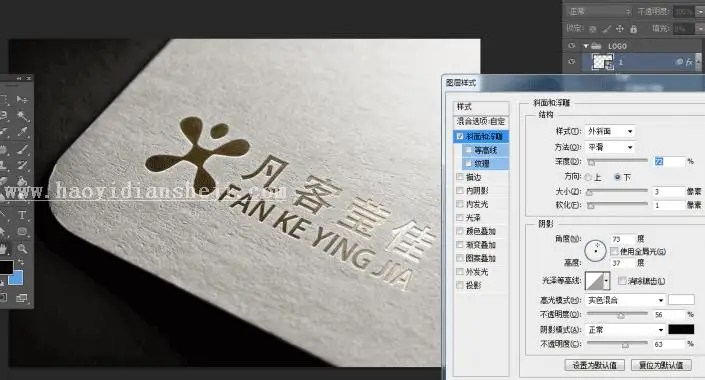The image size is (705, 380).
Task: Select 样式 at top of style list
Action: pos(481,107)
